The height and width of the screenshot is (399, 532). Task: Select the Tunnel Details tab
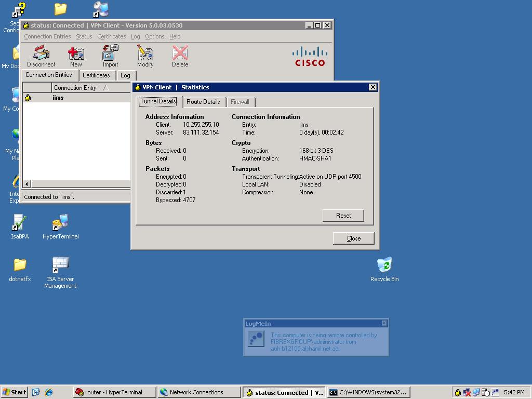click(x=158, y=101)
